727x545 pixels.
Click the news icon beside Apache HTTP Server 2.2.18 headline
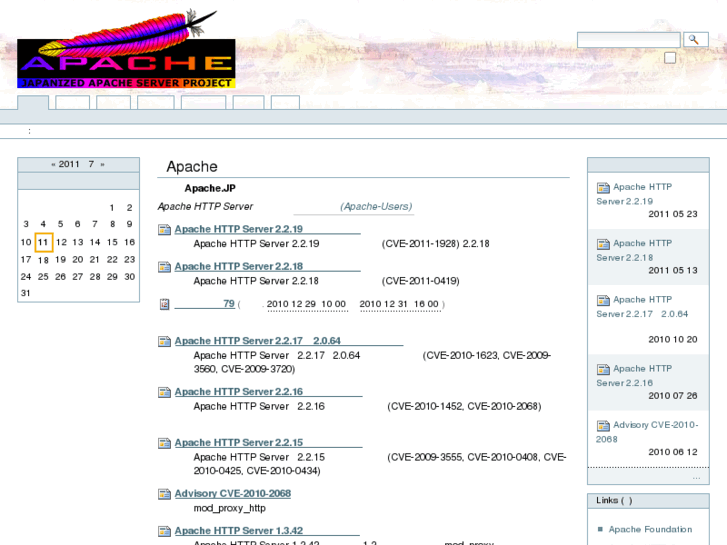(164, 267)
